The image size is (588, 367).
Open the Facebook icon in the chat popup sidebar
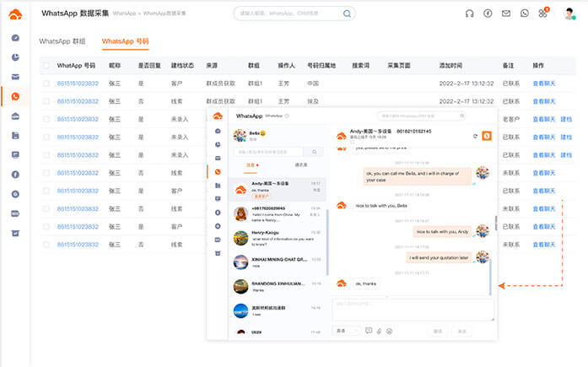point(218,213)
